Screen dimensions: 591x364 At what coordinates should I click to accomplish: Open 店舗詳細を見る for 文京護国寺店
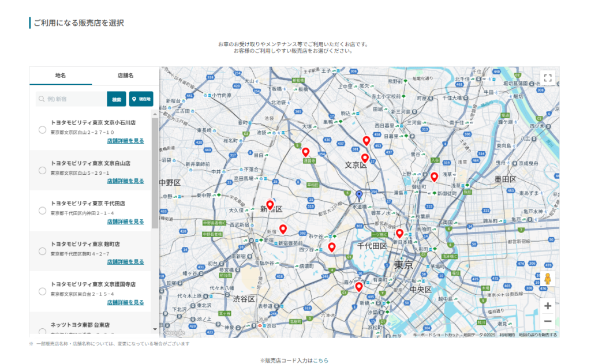(x=125, y=303)
